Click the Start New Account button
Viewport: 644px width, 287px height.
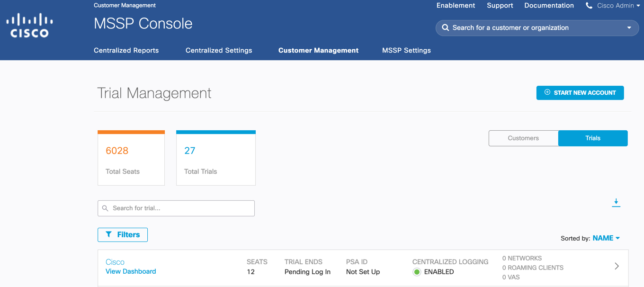580,93
